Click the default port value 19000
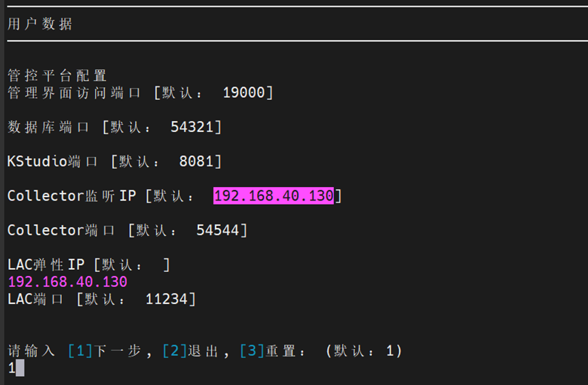This screenshot has height=385, width=588. [x=244, y=93]
